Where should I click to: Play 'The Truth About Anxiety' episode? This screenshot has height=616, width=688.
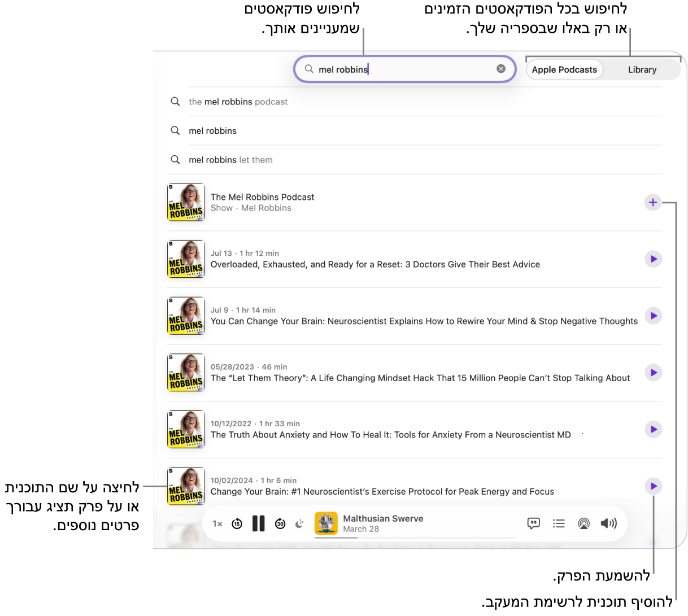[653, 429]
